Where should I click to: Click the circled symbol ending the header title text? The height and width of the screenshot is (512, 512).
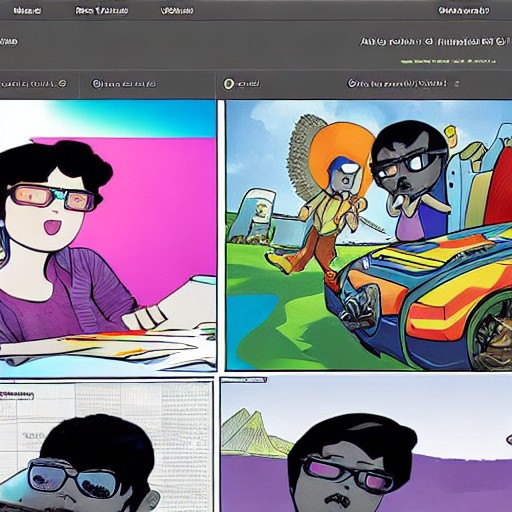tap(500, 42)
